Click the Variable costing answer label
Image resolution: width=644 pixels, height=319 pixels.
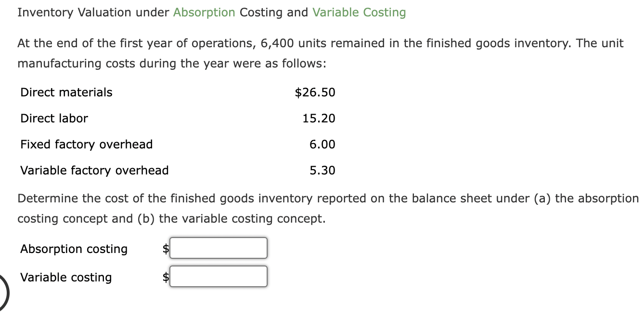pos(65,277)
